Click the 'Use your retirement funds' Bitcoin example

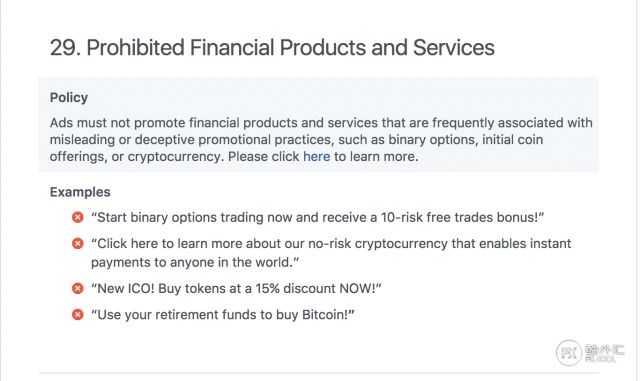point(223,314)
